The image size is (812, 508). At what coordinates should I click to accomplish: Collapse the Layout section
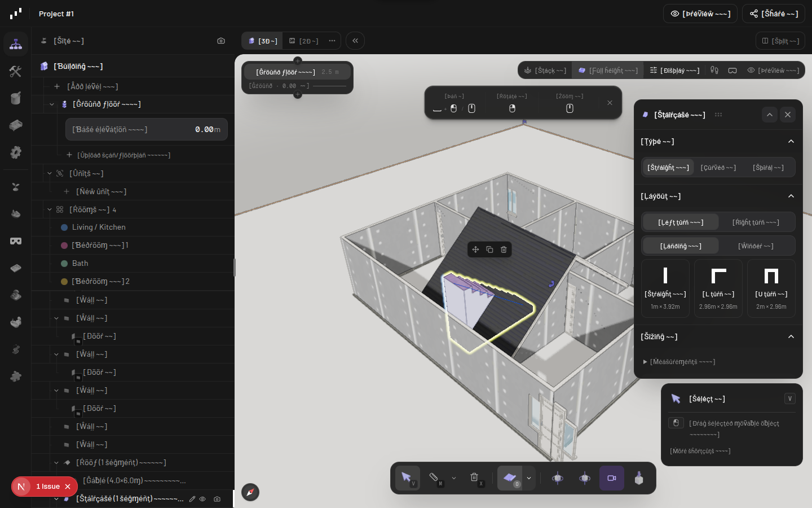pos(791,196)
